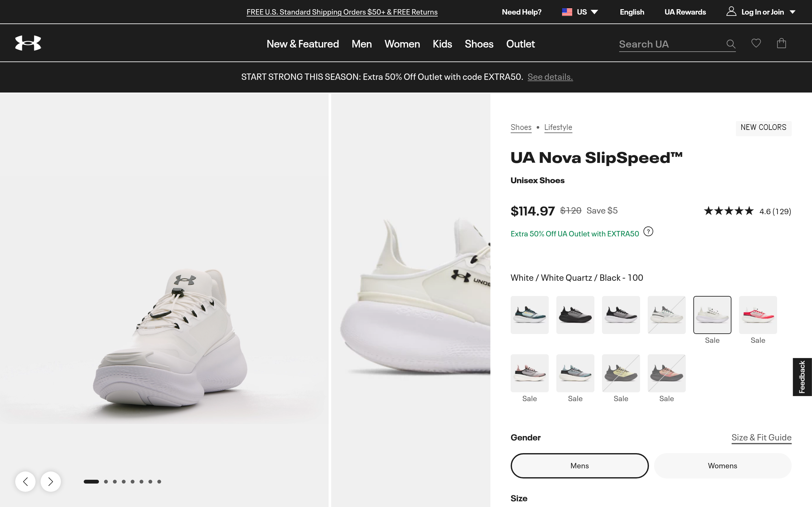Screen dimensions: 812x507
Task: Open the English language selector
Action: click(632, 12)
